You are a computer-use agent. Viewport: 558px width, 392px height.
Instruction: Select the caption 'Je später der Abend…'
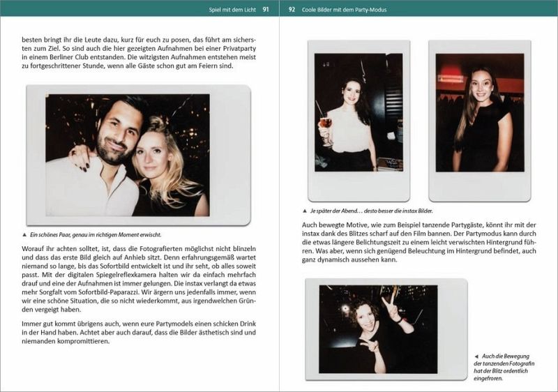[368, 210]
